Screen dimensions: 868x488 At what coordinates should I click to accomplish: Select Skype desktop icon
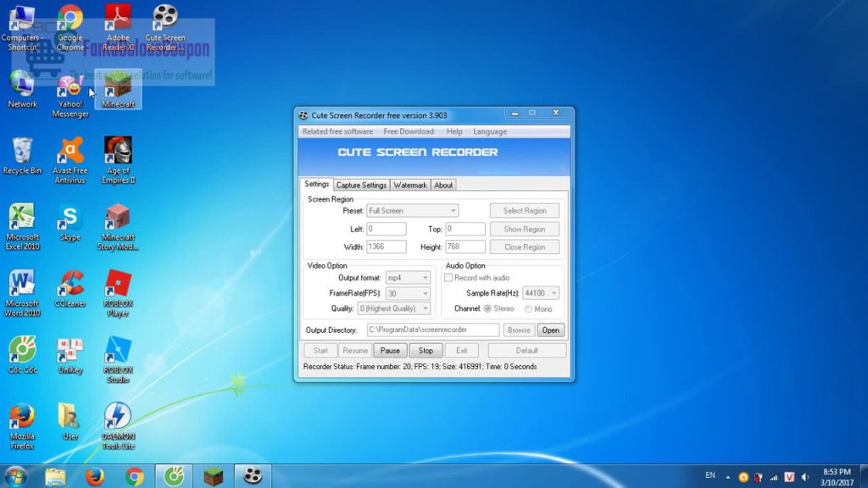70,223
